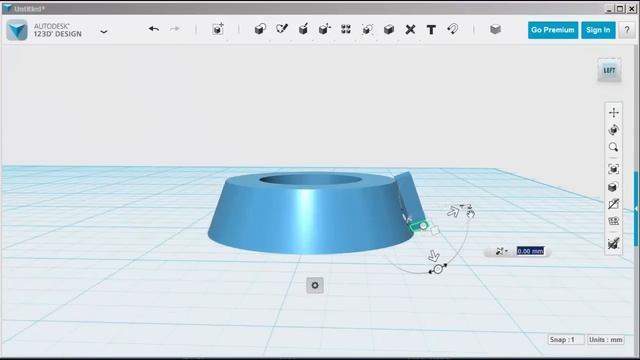Select the Orbit navigation tool
The width and height of the screenshot is (640, 360).
coord(613,130)
